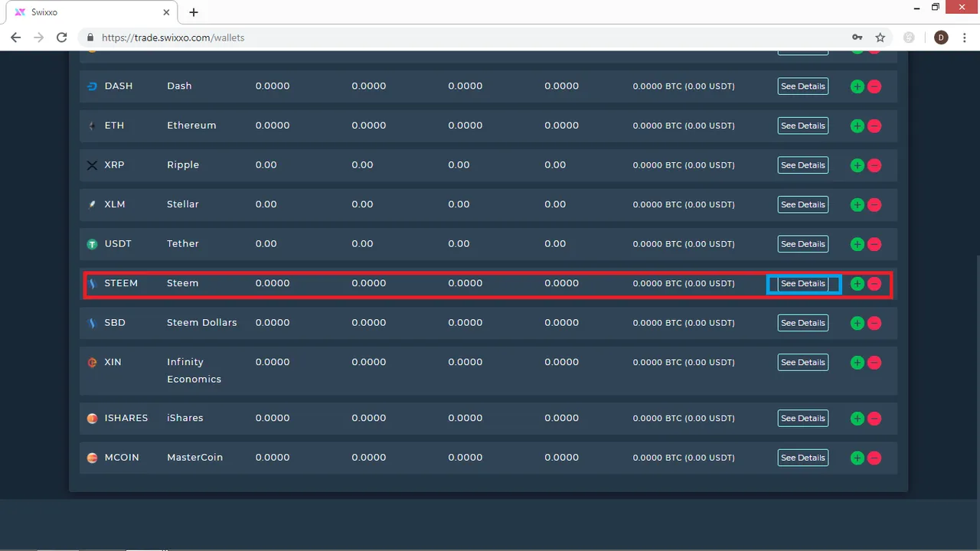
Task: Click the green deposit icon for DASH
Action: coord(857,86)
